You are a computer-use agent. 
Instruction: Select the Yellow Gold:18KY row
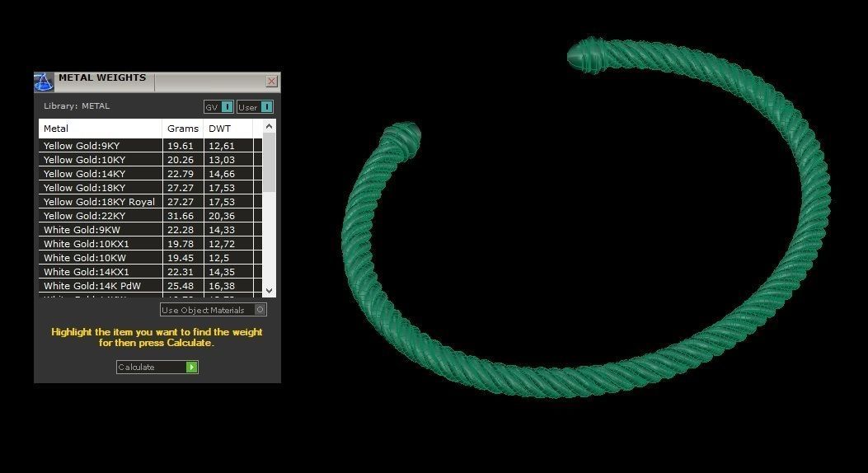(x=150, y=188)
